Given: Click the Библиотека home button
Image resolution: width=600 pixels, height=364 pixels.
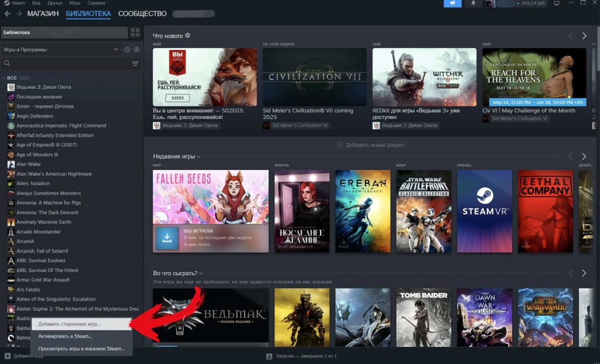Looking at the screenshot, I should pyautogui.click(x=64, y=33).
